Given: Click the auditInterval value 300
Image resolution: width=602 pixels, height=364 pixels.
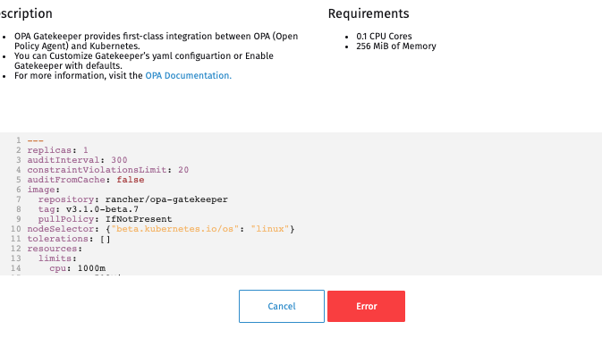Looking at the screenshot, I should pos(119,160).
